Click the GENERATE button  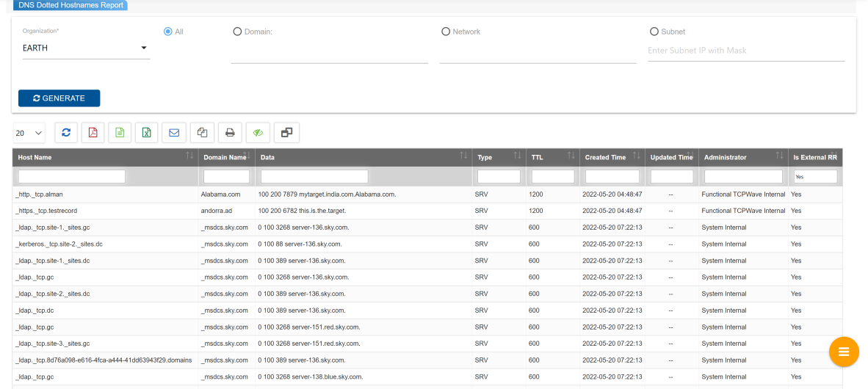coord(59,98)
